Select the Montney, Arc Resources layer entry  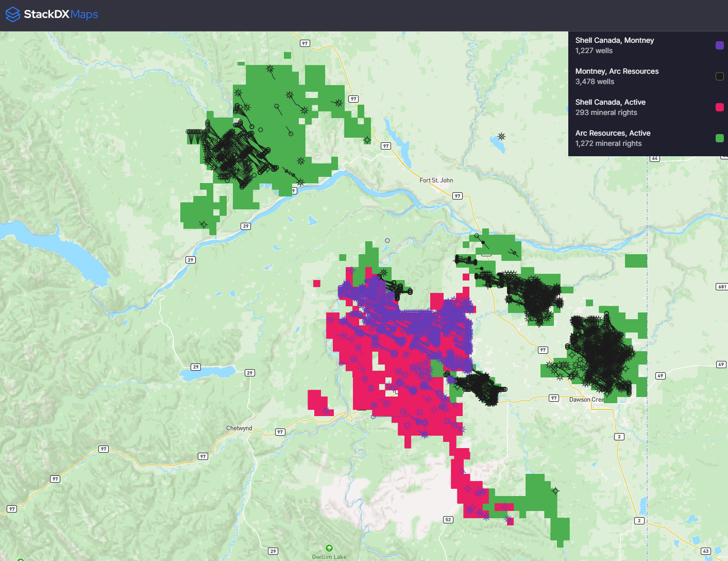[x=617, y=76]
